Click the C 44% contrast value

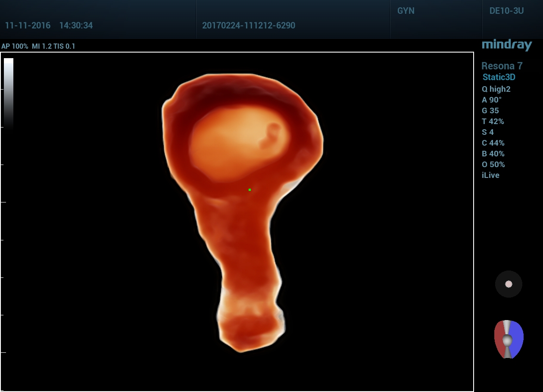[x=493, y=143]
